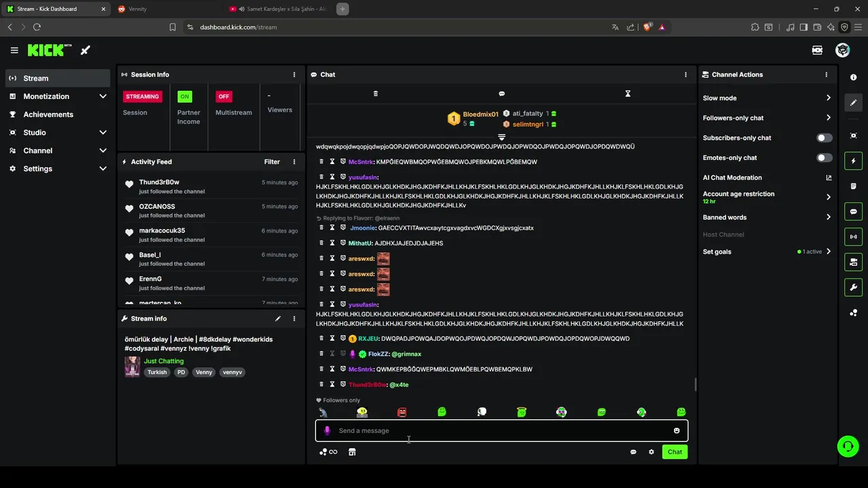The height and width of the screenshot is (488, 868).
Task: Open a new browser tab
Action: (x=342, y=9)
